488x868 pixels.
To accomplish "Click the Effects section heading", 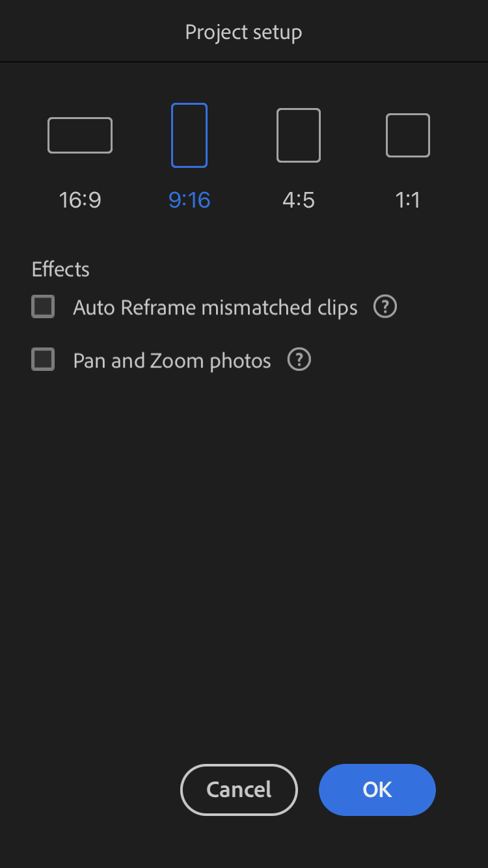I will (x=61, y=269).
